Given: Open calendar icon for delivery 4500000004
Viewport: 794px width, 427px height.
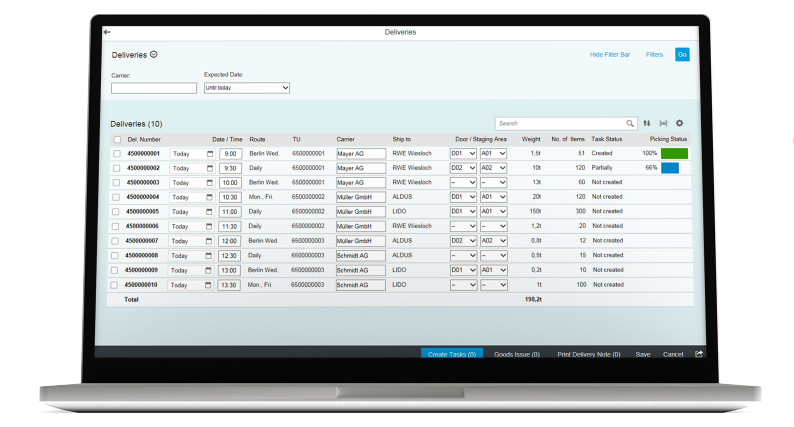Looking at the screenshot, I should (x=209, y=197).
